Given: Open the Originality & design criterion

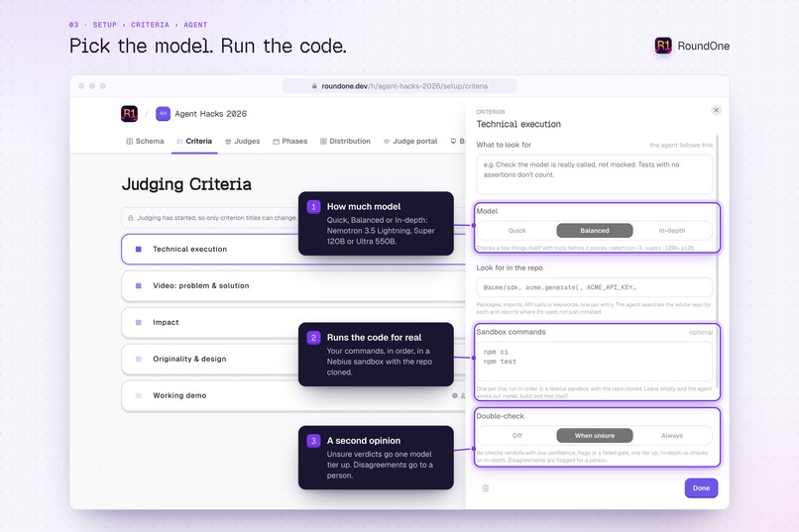Looking at the screenshot, I should (293, 359).
